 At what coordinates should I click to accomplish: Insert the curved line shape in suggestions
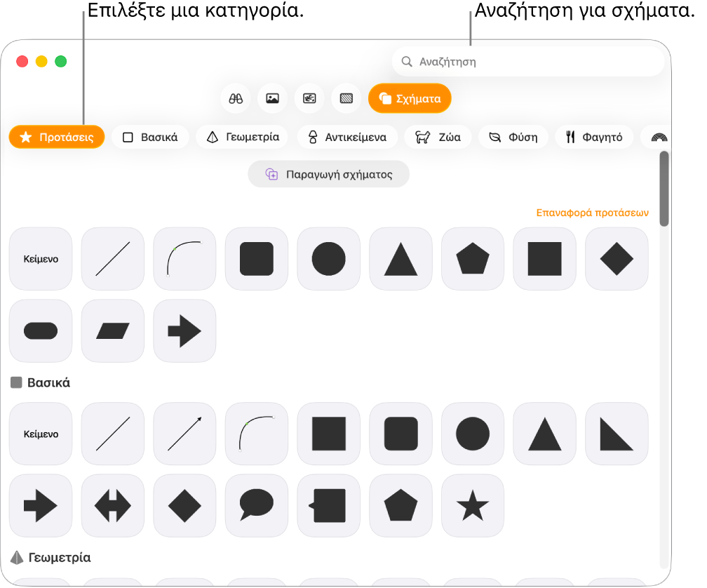pyautogui.click(x=184, y=259)
